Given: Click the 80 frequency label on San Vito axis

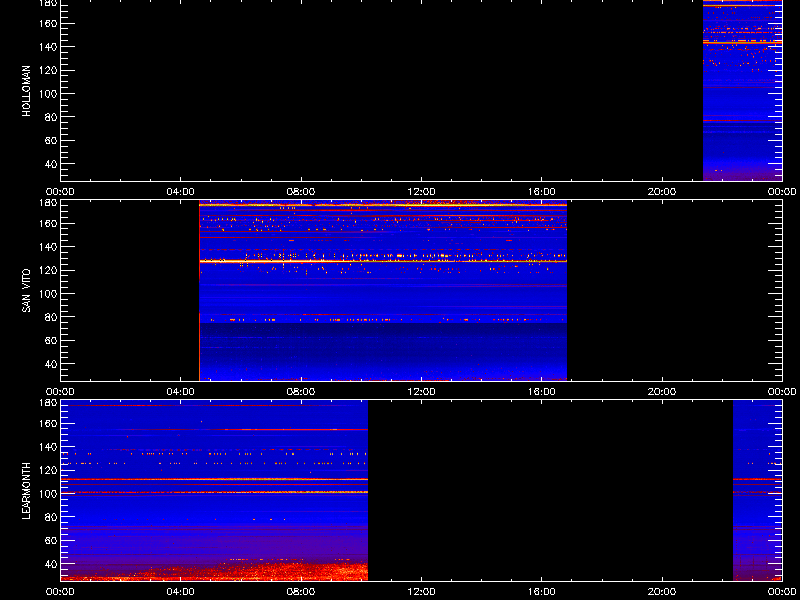Looking at the screenshot, I should point(52,317).
